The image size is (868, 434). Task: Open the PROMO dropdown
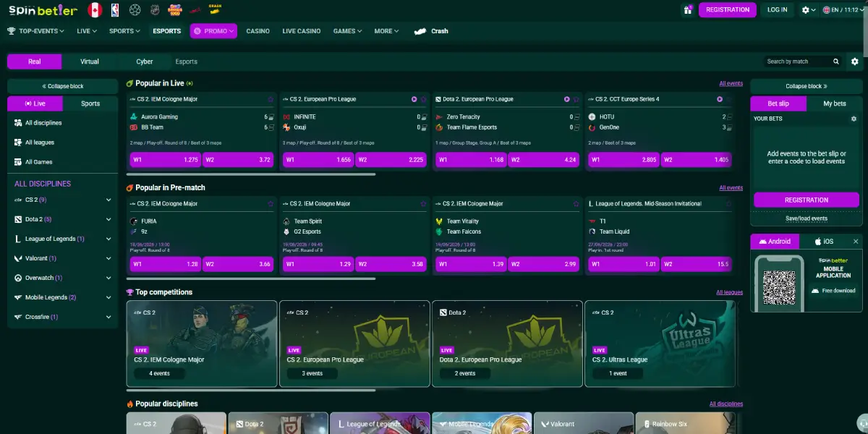pos(213,31)
